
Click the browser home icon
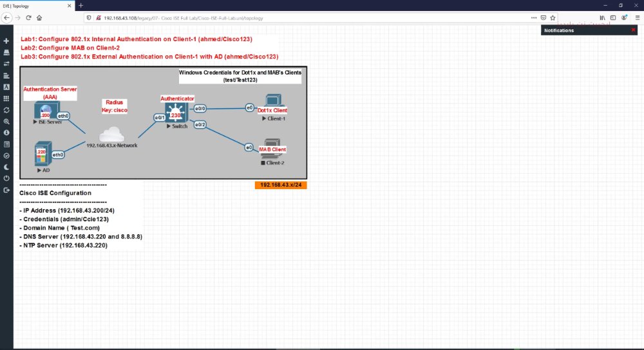coord(39,17)
